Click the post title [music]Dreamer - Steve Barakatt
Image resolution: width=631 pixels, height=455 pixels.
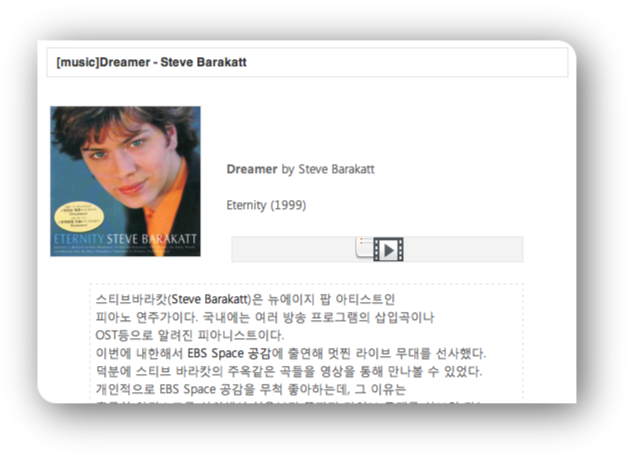[151, 62]
